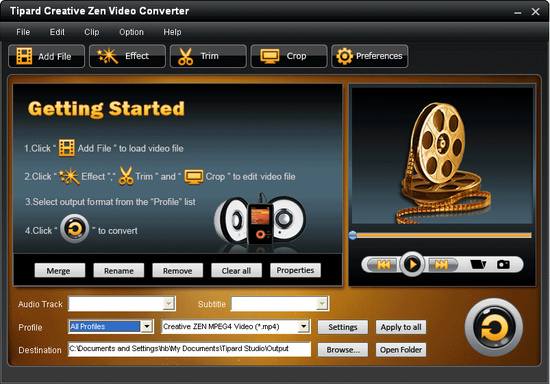The width and height of the screenshot is (550, 384).
Task: Click the Add File toolbar button
Action: point(46,56)
